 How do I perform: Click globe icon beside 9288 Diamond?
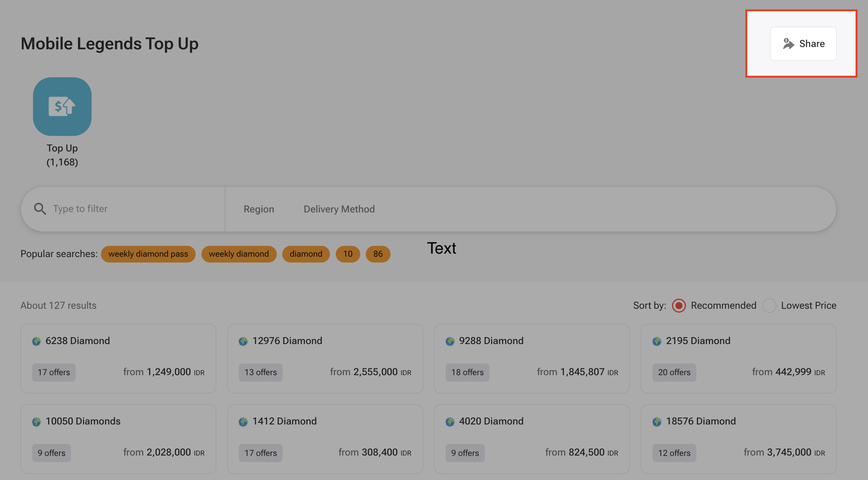(x=450, y=341)
